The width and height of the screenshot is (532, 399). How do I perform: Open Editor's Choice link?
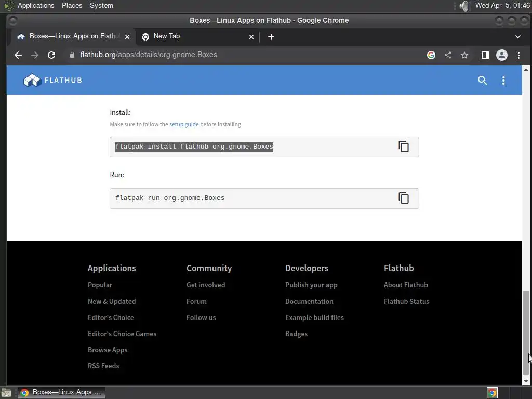click(111, 317)
